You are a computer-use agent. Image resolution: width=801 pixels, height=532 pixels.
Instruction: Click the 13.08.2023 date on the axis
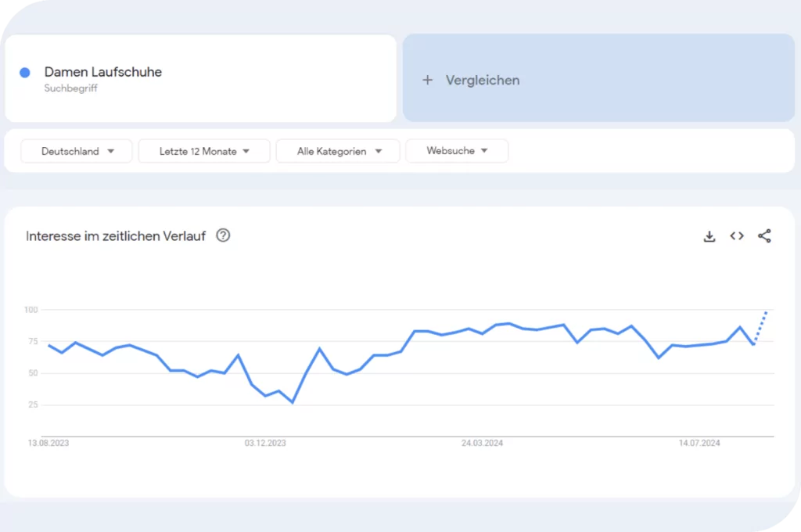(48, 443)
